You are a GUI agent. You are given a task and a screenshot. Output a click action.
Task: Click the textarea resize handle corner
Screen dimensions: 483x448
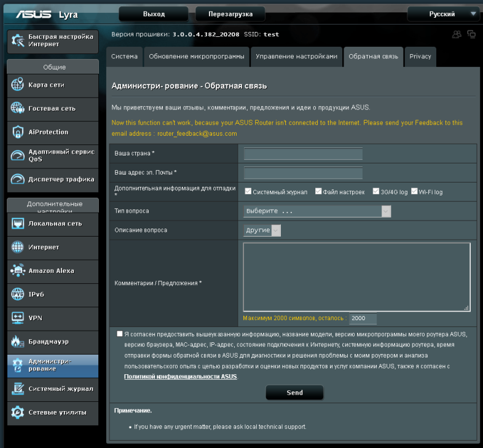(466, 308)
